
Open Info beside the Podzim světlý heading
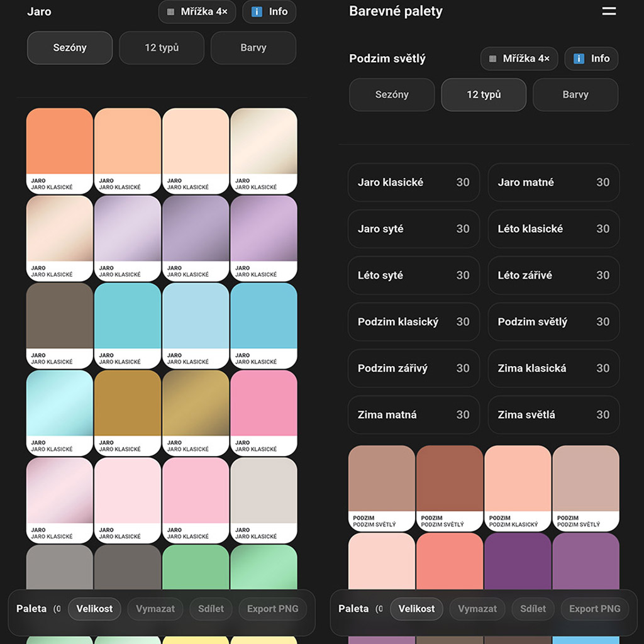591,58
